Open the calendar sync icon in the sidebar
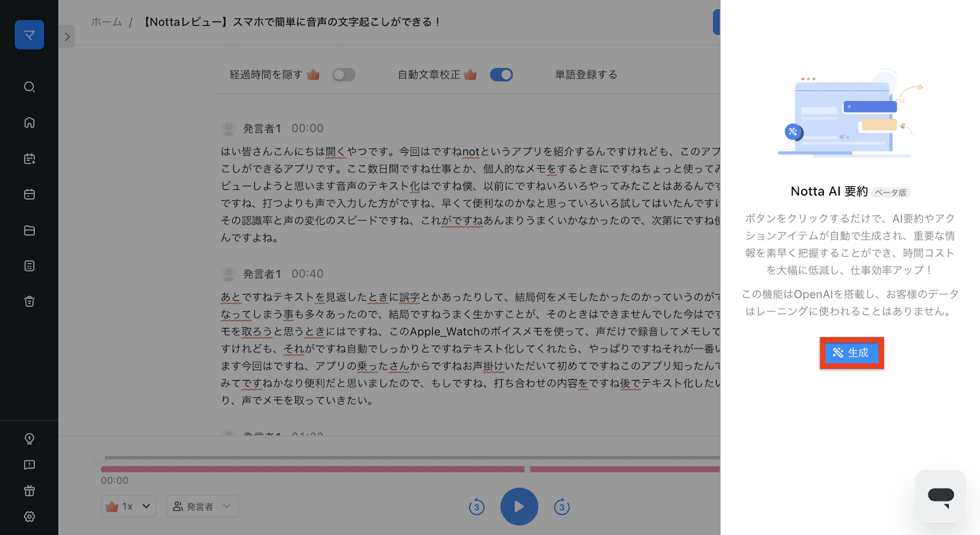Viewport: 980px width, 535px height. (x=29, y=159)
